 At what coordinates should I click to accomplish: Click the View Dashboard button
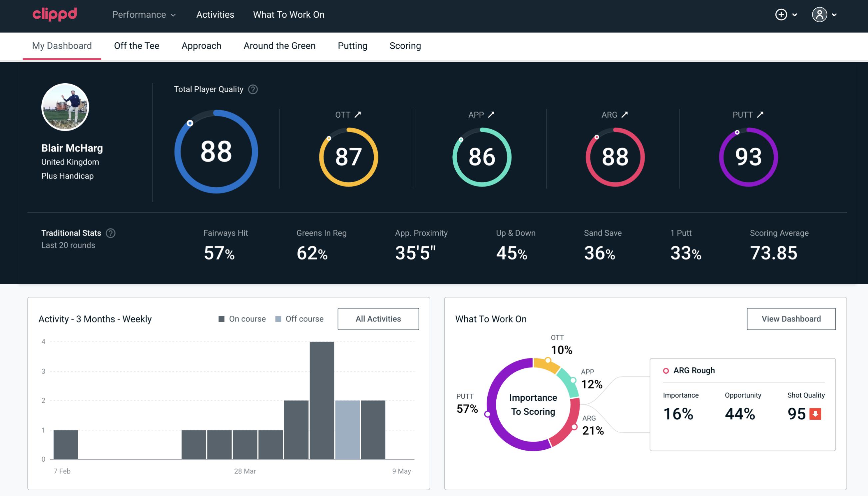click(x=790, y=318)
